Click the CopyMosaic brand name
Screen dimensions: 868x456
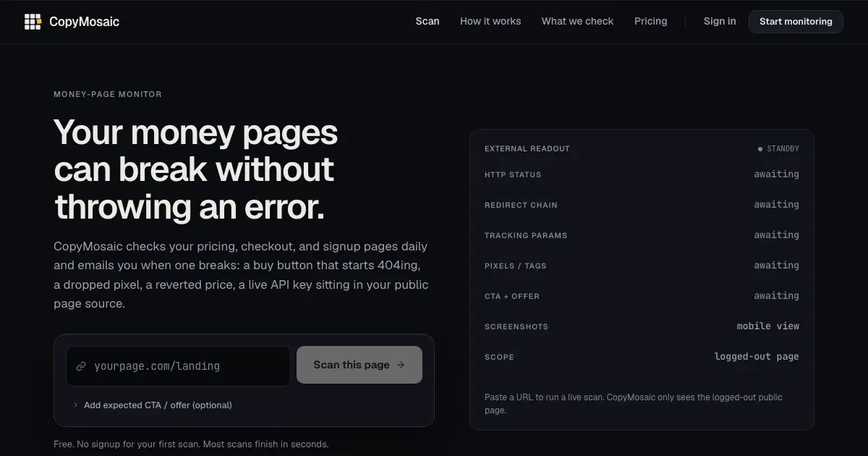tap(85, 22)
